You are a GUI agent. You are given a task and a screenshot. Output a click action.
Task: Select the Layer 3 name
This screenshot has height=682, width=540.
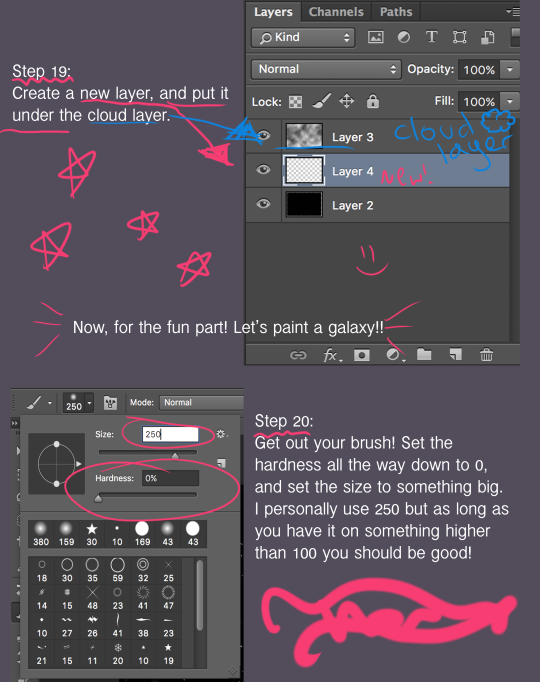pos(353,137)
